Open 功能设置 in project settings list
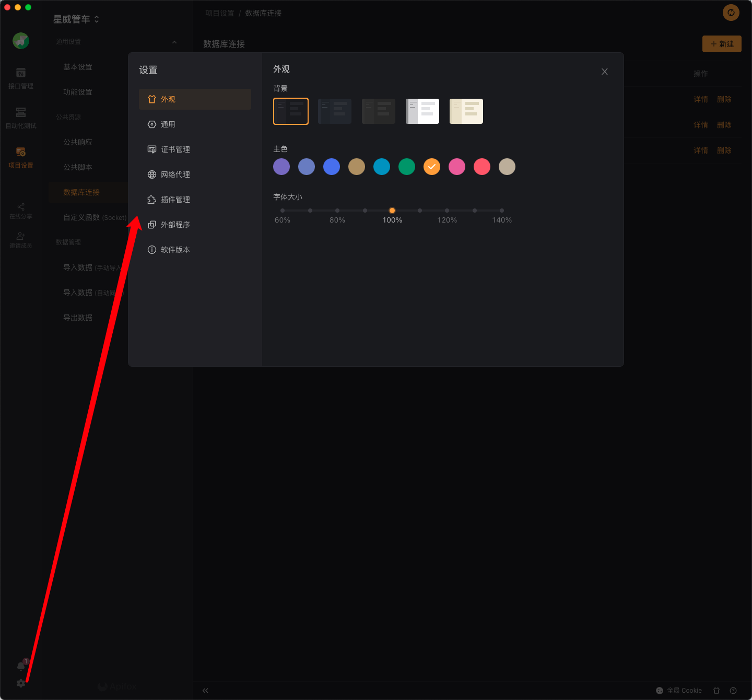 [x=78, y=92]
